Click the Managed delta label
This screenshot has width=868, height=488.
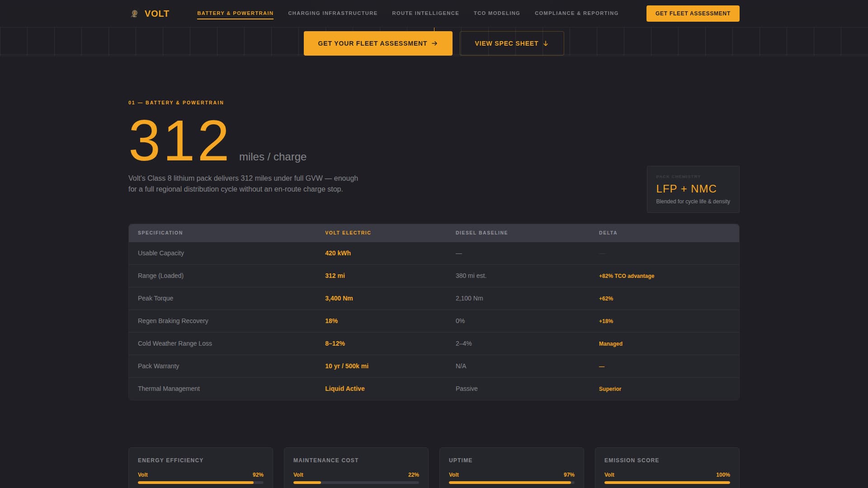[x=611, y=344]
